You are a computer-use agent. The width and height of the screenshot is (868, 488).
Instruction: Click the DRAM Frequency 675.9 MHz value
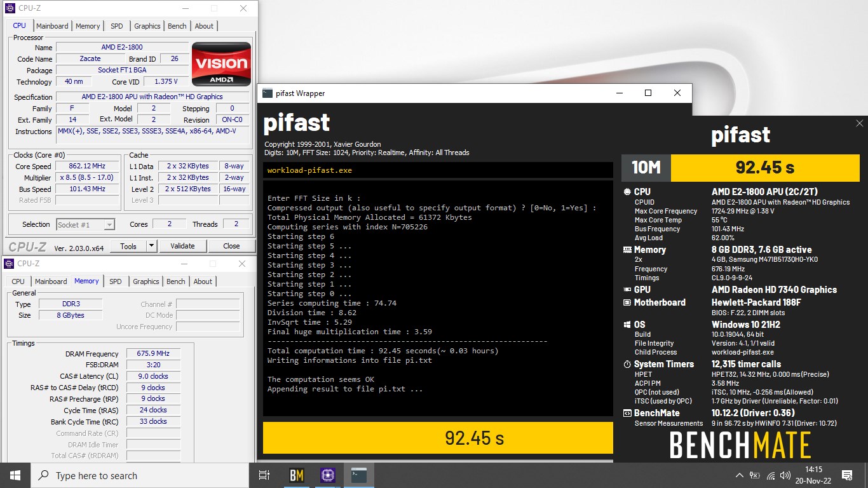coord(153,354)
